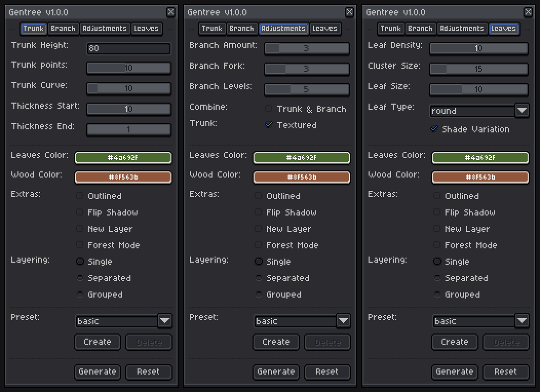This screenshot has width=540, height=392.
Task: Enable the Trunk & Branch combine checkbox
Action: (x=268, y=108)
